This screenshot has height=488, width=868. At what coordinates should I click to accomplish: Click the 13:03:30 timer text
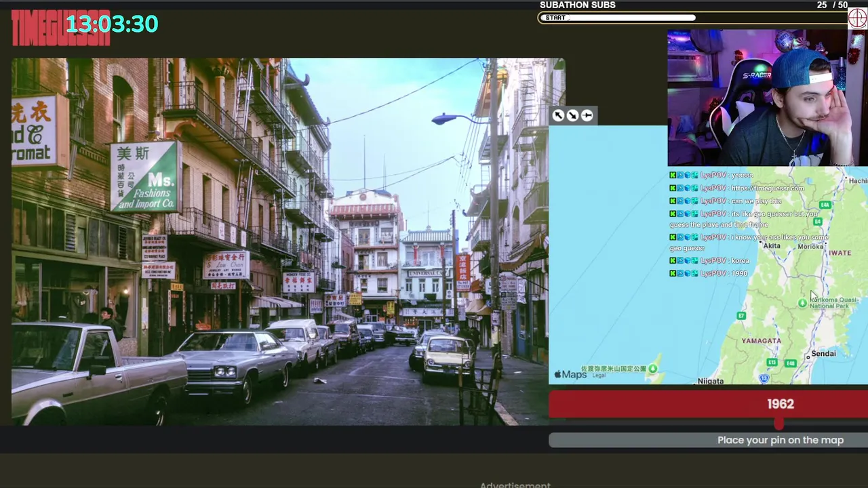[112, 24]
